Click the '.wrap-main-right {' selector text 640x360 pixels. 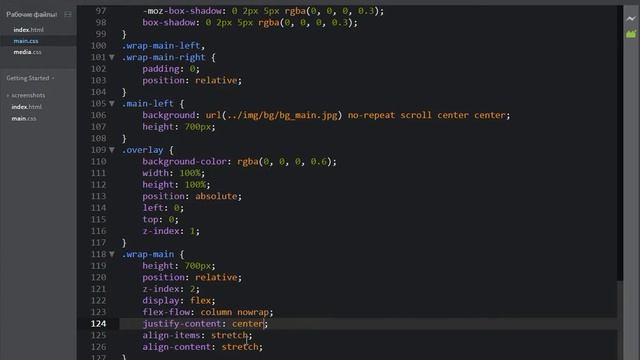pos(168,58)
